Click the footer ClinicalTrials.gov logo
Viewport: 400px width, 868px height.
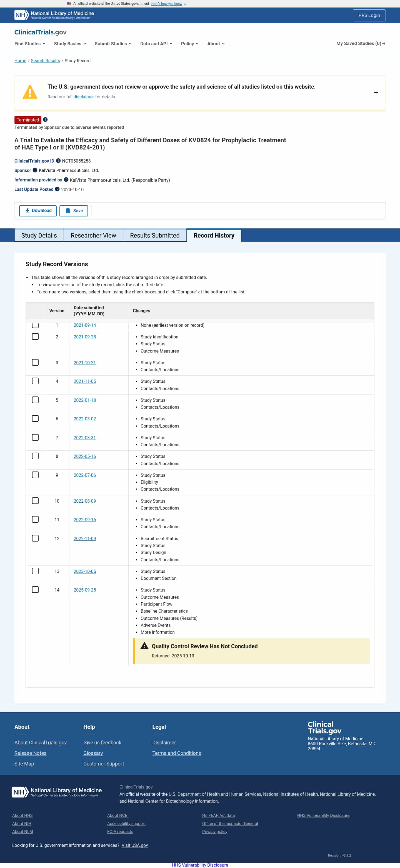[324, 727]
